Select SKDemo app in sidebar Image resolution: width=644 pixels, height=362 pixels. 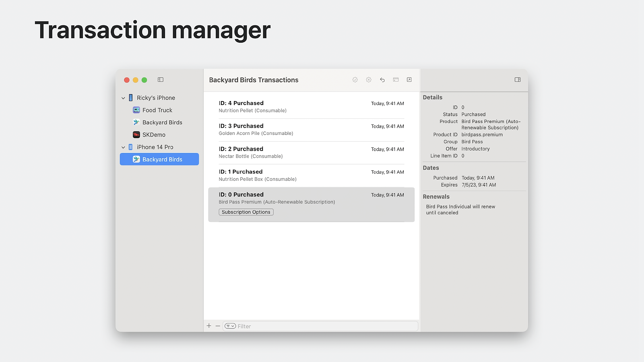coord(159,135)
